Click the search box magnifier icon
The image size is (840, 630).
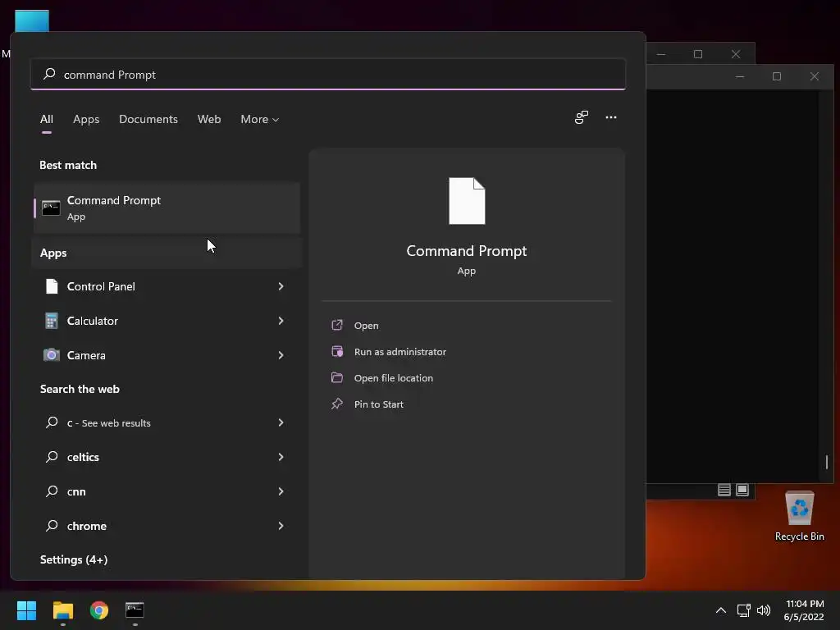tap(49, 74)
